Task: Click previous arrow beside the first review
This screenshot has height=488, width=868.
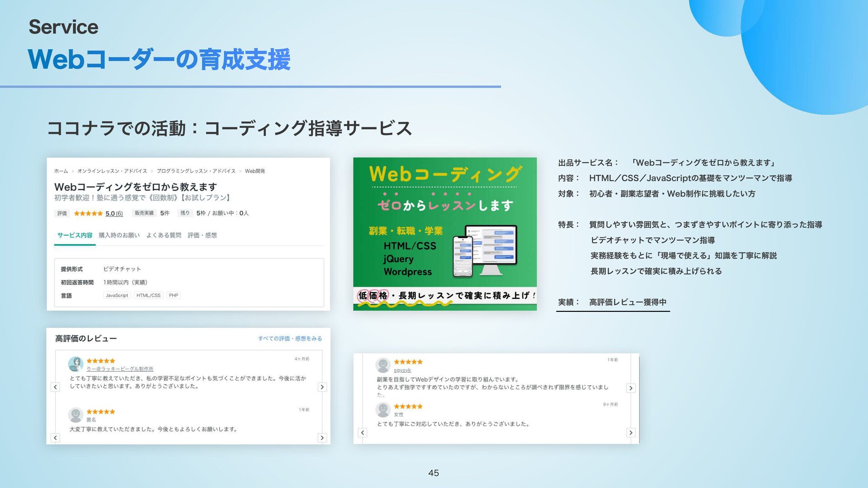Action: click(x=55, y=387)
